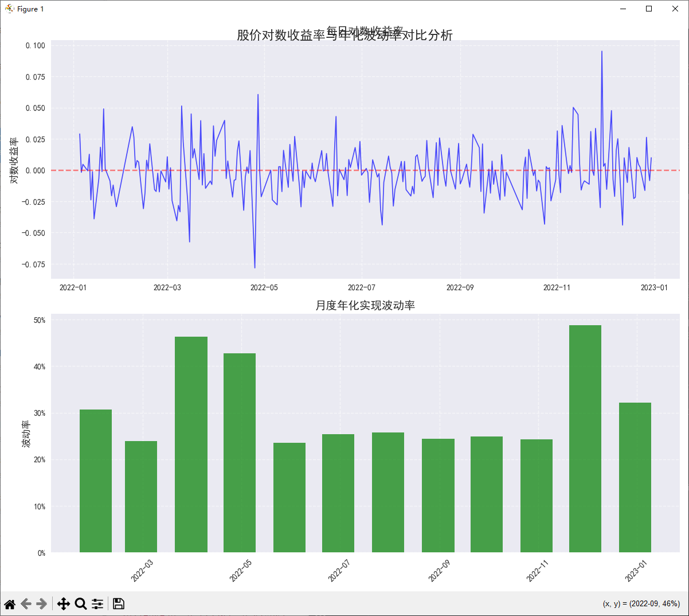
Task: Activate the Pan/Move axes tool
Action: coord(64,603)
